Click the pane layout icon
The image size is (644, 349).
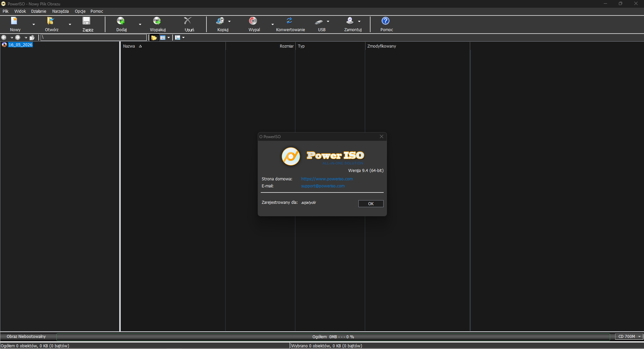click(178, 38)
